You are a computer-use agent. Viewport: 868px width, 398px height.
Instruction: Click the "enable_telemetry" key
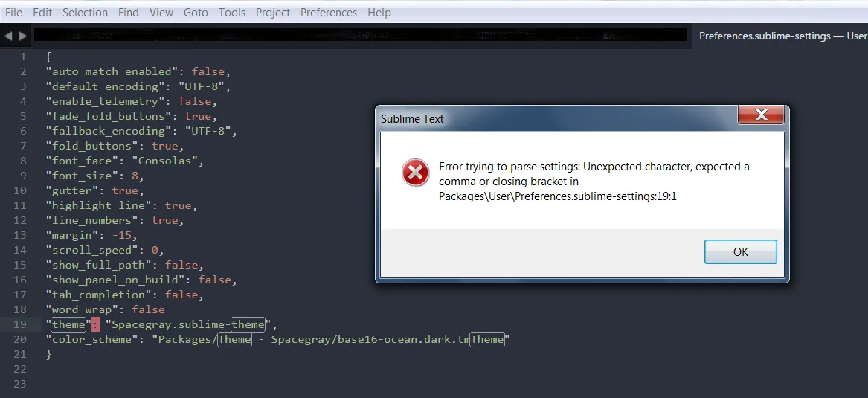click(105, 101)
